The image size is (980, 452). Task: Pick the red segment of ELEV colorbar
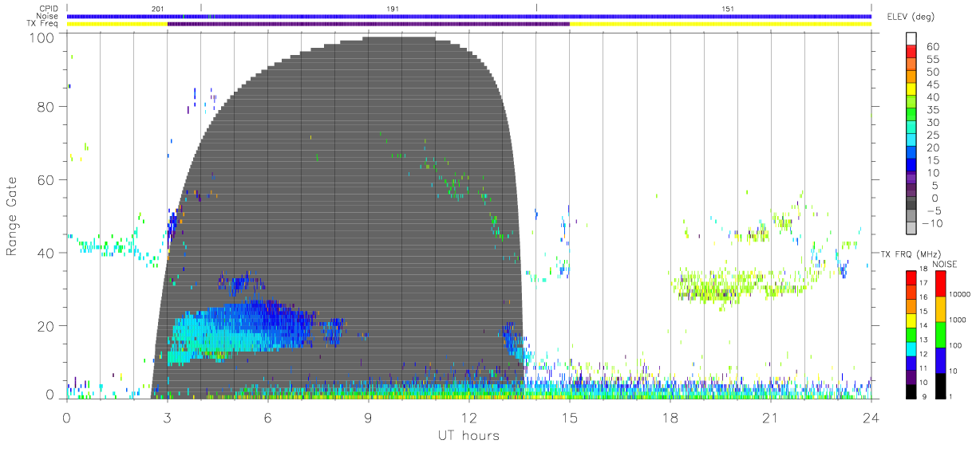click(x=912, y=52)
